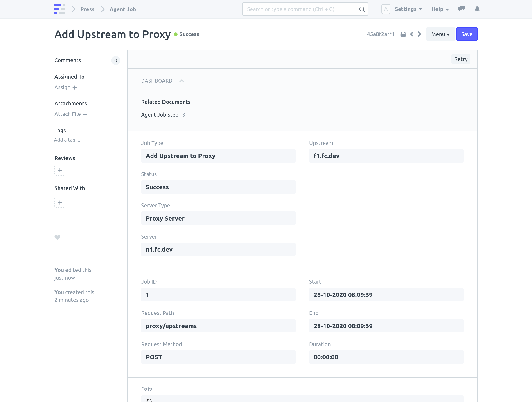Go to the next document with the right arrow
Screen dimensions: 532x402
pos(419,34)
